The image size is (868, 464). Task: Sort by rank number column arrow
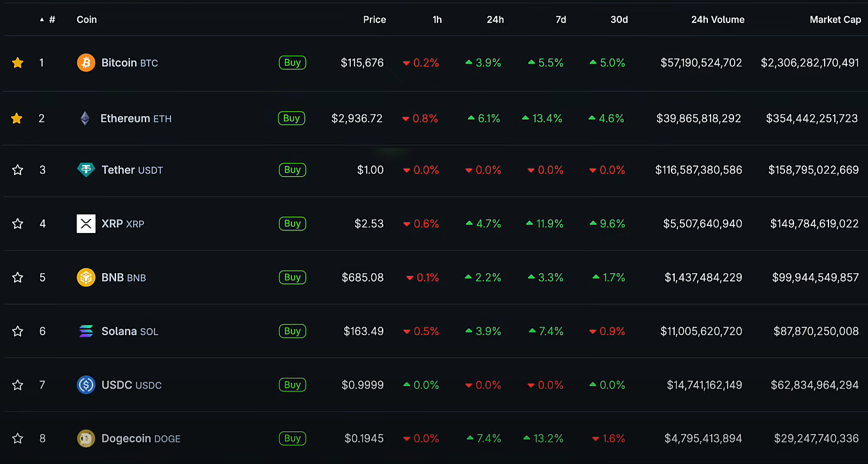pos(42,20)
